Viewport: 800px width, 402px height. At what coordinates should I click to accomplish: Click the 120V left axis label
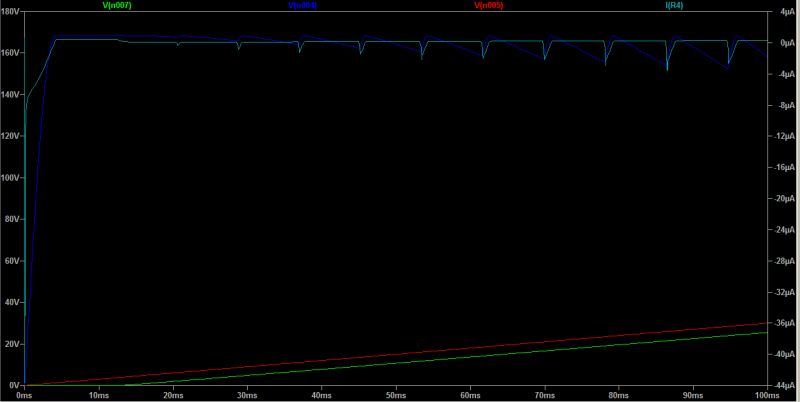point(11,136)
